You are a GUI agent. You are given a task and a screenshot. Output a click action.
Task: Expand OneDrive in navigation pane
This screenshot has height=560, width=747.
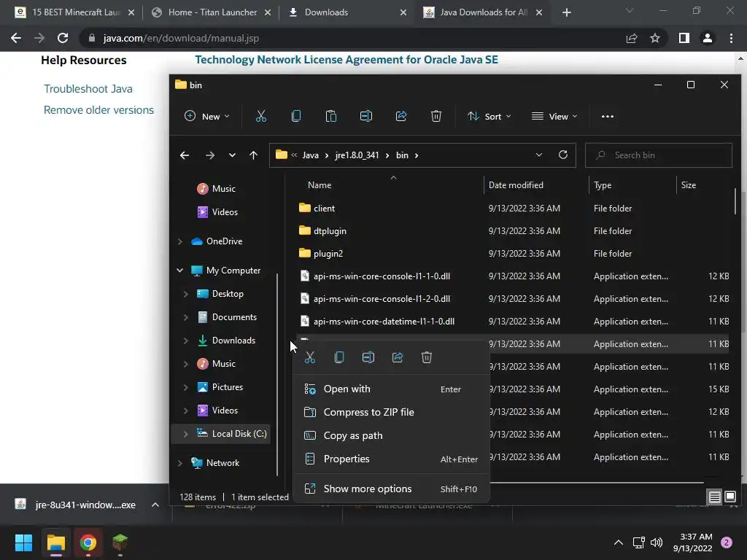179,241
